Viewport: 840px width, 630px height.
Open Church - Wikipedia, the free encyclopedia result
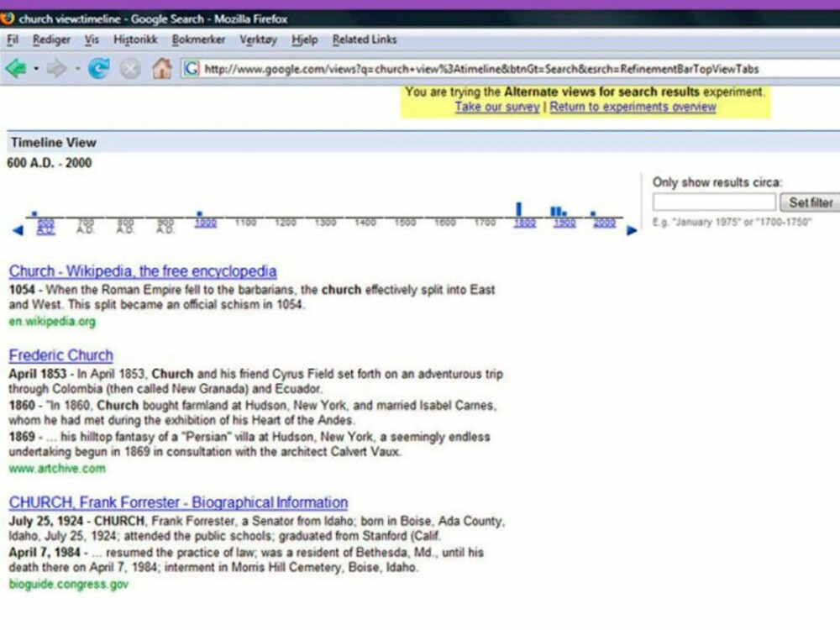pos(143,271)
